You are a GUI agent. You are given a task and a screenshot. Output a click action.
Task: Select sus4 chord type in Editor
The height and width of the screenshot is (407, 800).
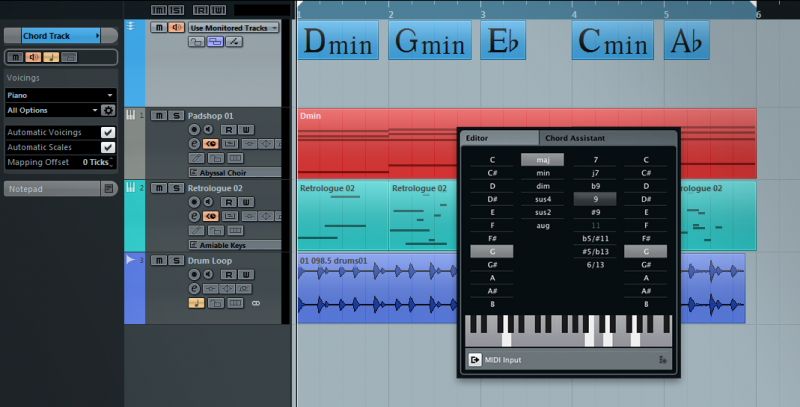pos(543,199)
